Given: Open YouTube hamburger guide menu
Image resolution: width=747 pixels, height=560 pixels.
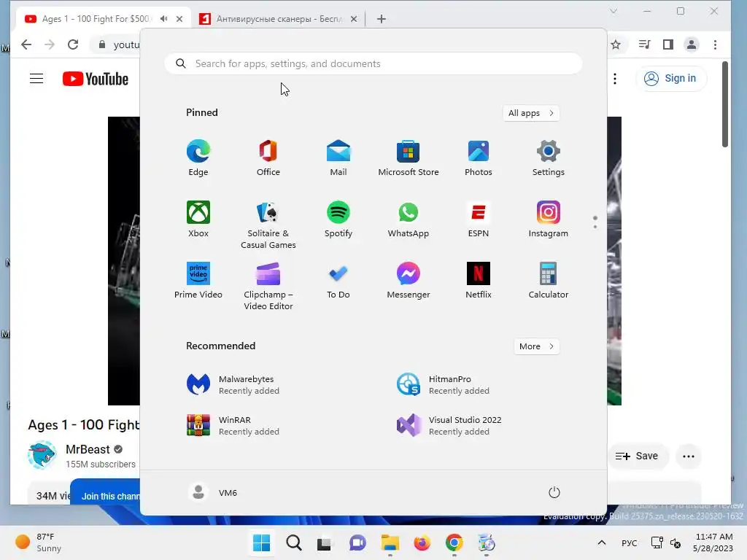Looking at the screenshot, I should (x=36, y=79).
